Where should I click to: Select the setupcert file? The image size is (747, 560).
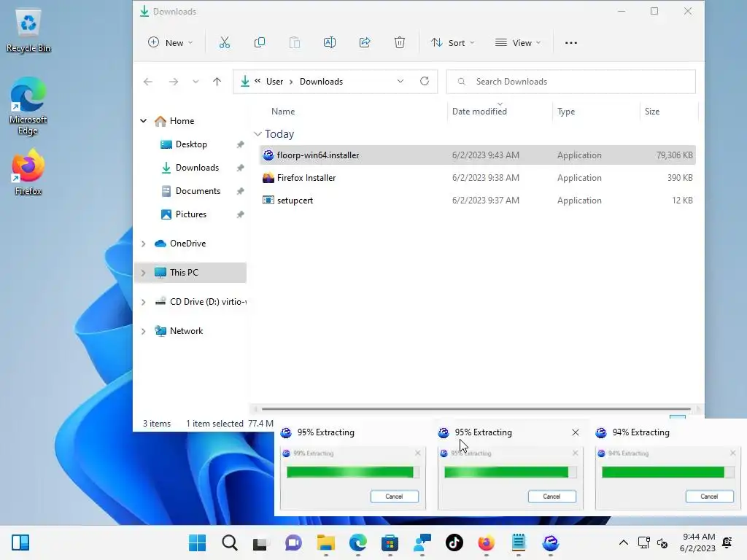[x=477, y=201]
